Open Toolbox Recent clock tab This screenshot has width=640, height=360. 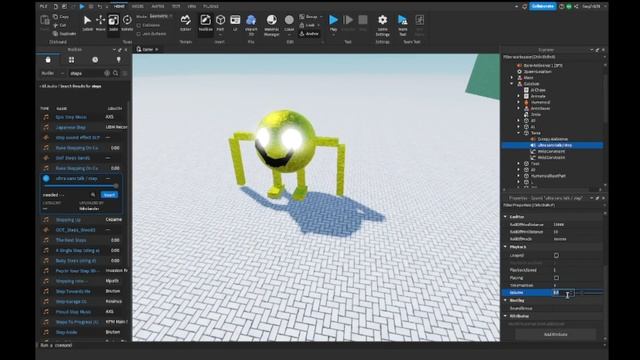[x=95, y=60]
